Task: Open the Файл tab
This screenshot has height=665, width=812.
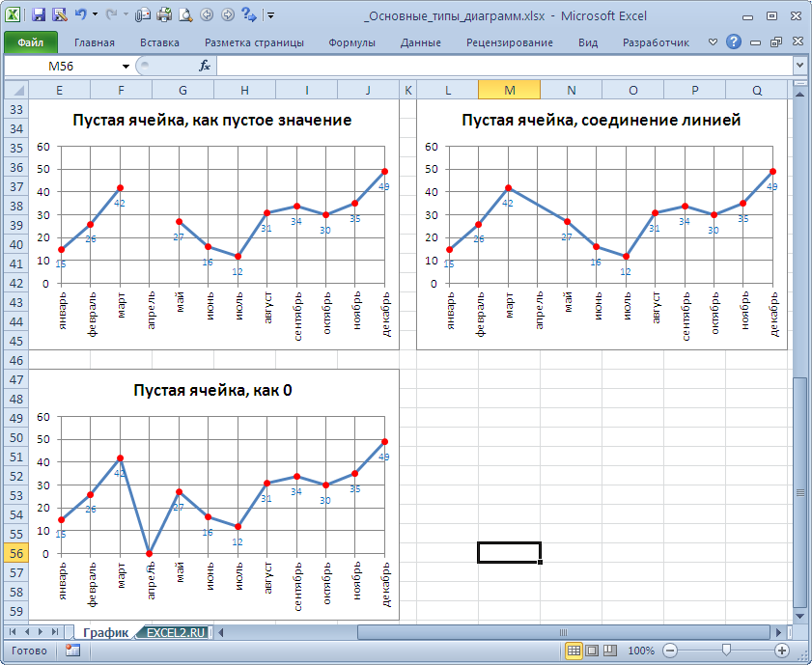Action: pos(31,42)
